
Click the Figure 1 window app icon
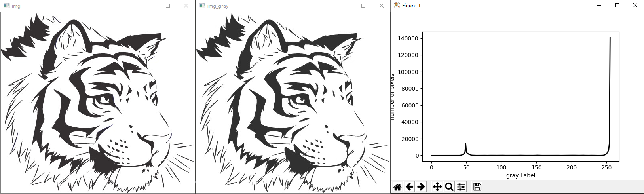[x=397, y=5]
